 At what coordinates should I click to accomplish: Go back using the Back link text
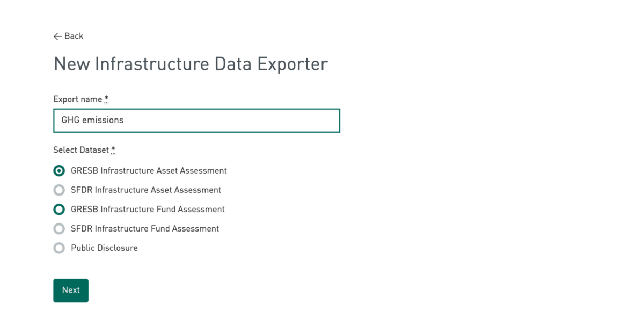74,36
